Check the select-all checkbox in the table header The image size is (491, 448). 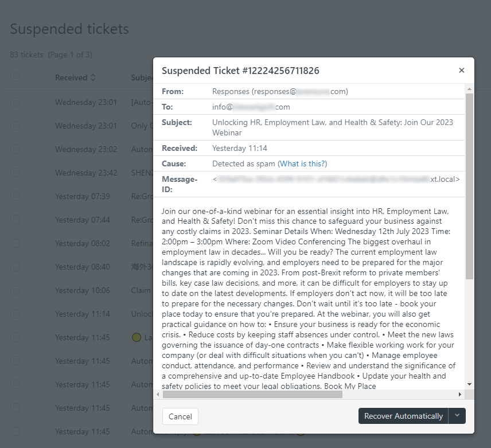click(x=14, y=77)
